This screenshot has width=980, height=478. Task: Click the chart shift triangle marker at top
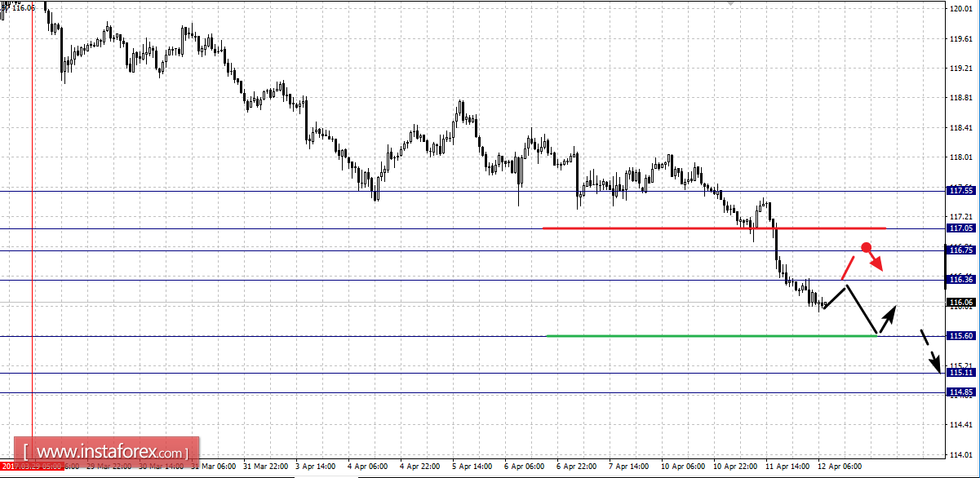(x=730, y=3)
